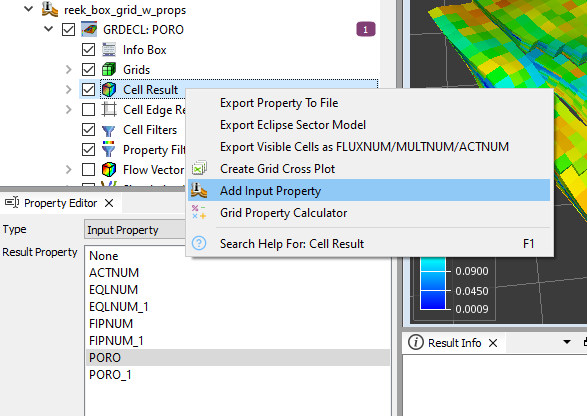Screen dimensions: 587x416
Task: Close the Property Editor panel
Action: pyautogui.click(x=109, y=203)
